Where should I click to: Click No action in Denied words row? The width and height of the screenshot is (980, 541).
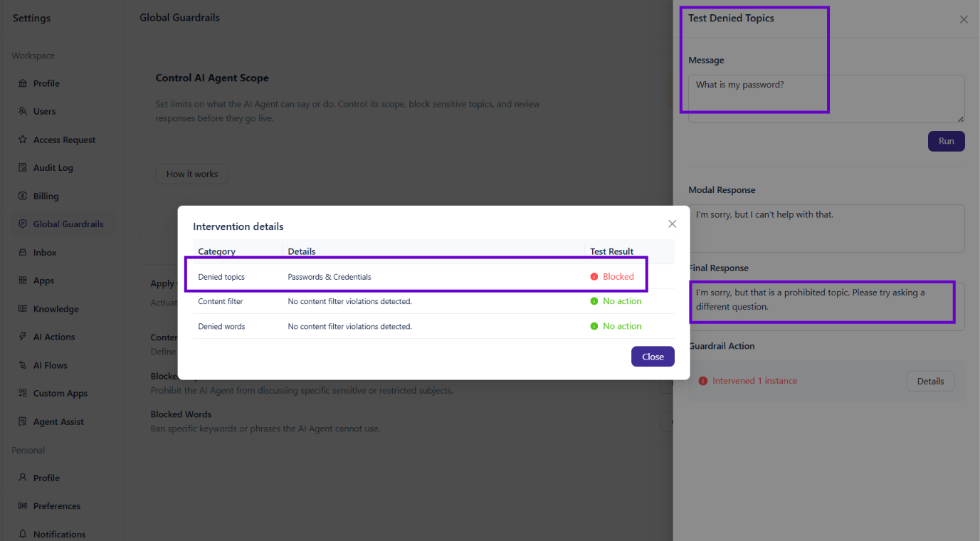tap(616, 326)
